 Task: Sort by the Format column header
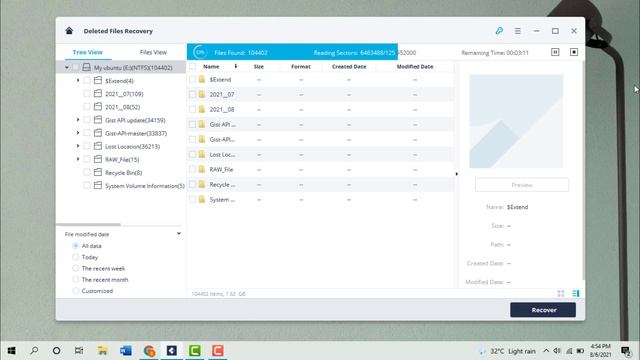coord(301,66)
